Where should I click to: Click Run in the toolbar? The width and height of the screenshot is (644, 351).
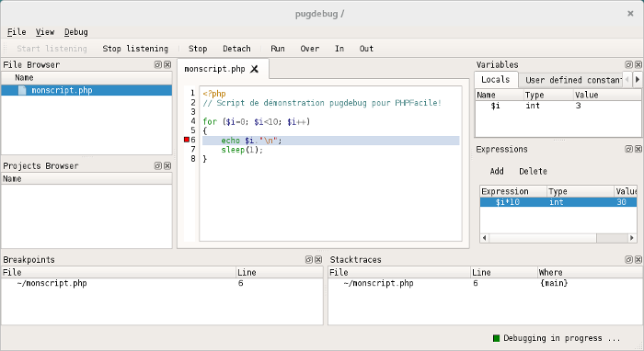click(x=278, y=49)
